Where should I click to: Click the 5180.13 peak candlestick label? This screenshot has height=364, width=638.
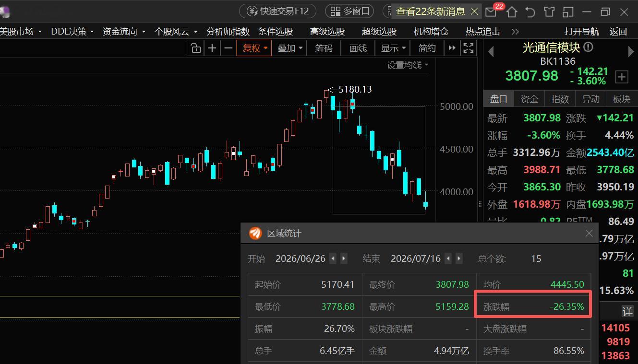355,89
